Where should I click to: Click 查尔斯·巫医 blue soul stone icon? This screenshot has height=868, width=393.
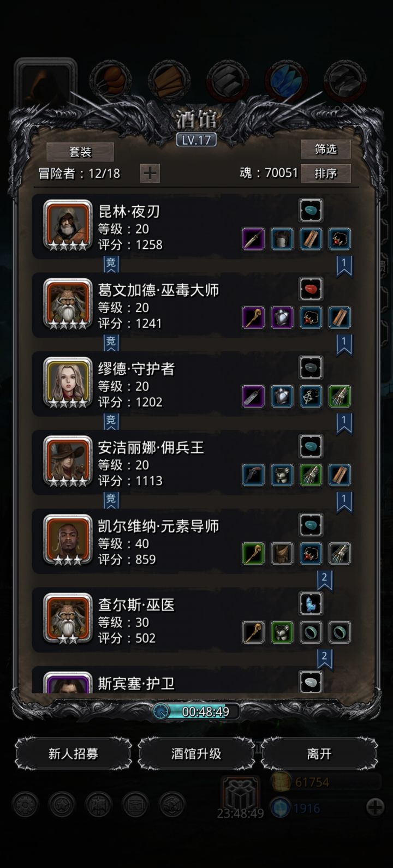pyautogui.click(x=311, y=603)
